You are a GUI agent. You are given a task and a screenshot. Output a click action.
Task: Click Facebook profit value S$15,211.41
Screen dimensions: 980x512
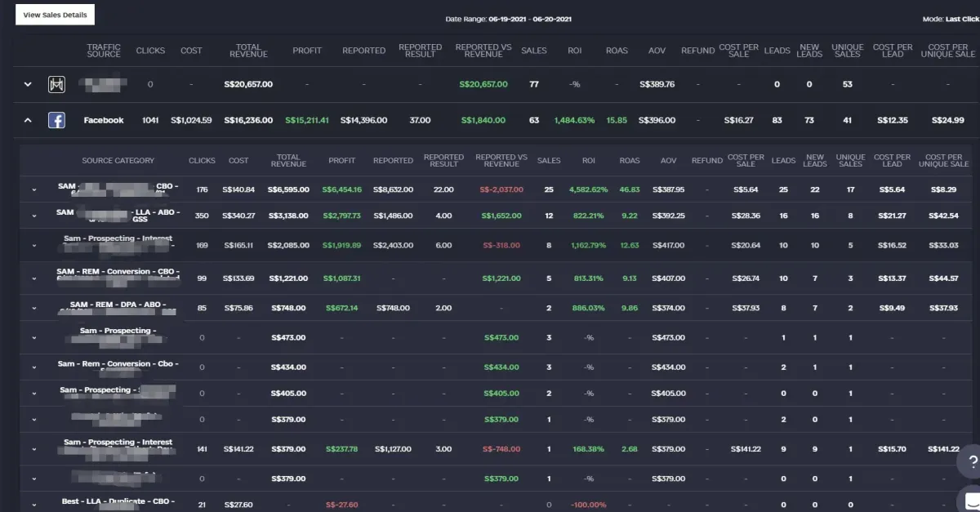click(307, 120)
